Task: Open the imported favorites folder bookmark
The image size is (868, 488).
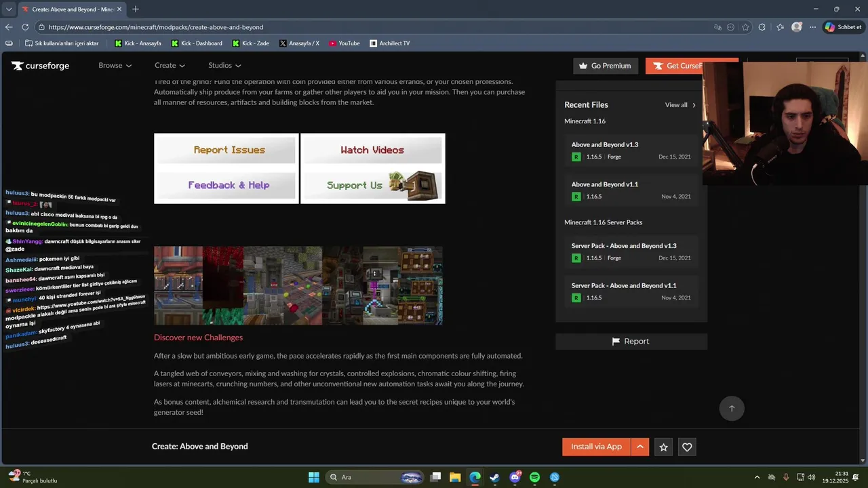Action: (x=62, y=43)
